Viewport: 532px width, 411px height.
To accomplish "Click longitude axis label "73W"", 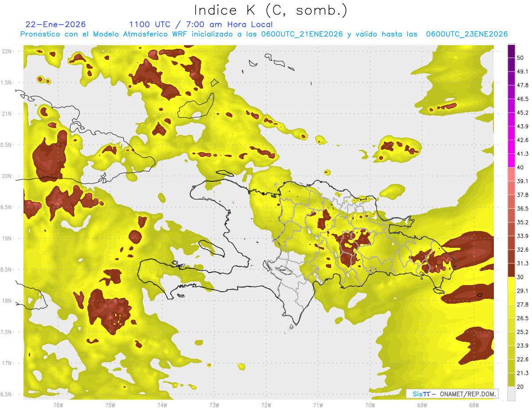I will tap(214, 405).
